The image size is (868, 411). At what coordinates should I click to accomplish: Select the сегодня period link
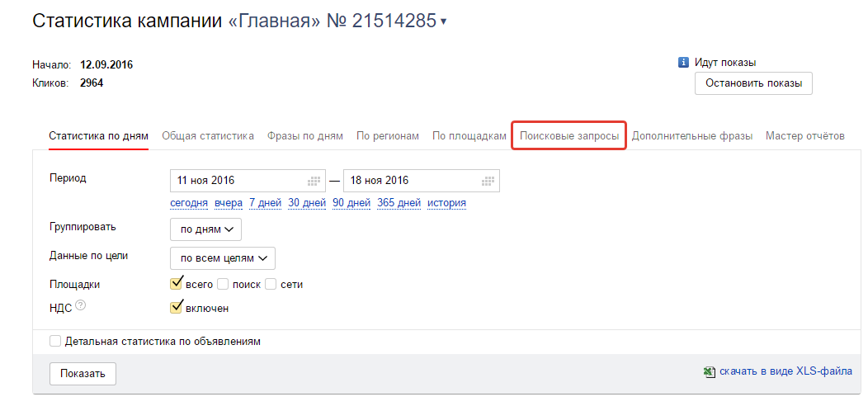(189, 203)
